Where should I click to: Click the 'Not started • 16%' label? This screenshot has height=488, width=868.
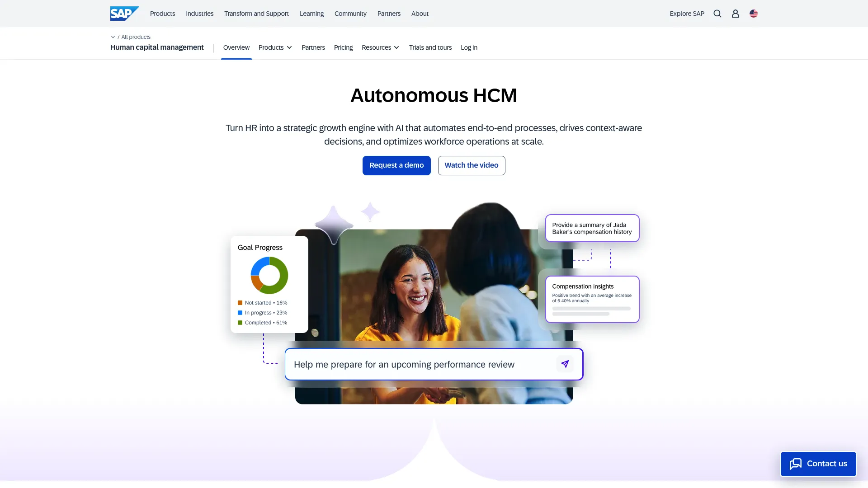pyautogui.click(x=266, y=303)
